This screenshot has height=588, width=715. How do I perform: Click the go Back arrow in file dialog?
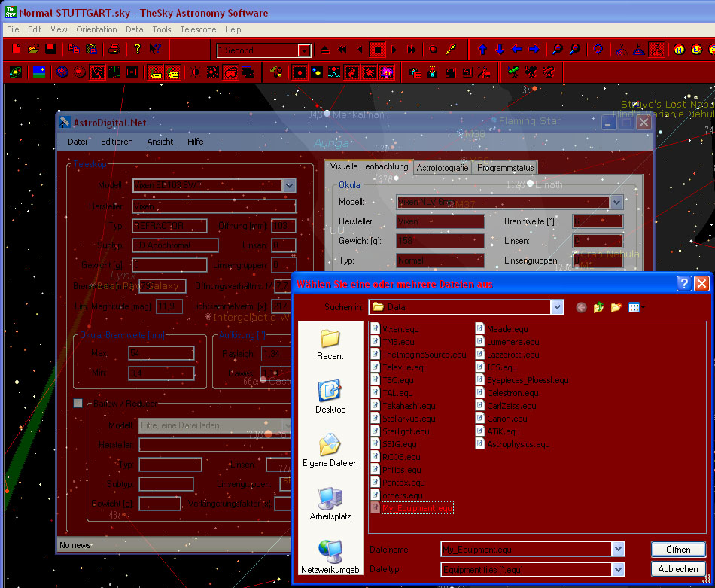pos(581,307)
